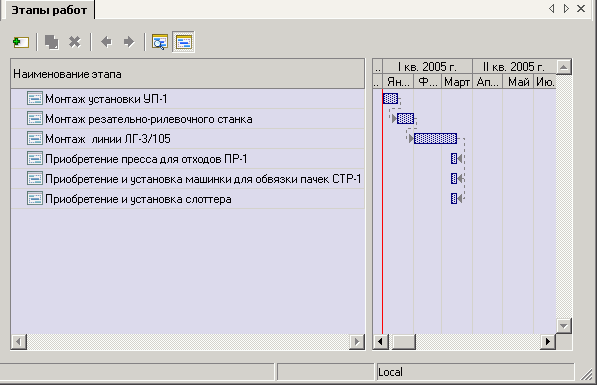Click stage icon beside машинки для обвязки СТР-1
Screen dimensions: 597x385
(35, 178)
